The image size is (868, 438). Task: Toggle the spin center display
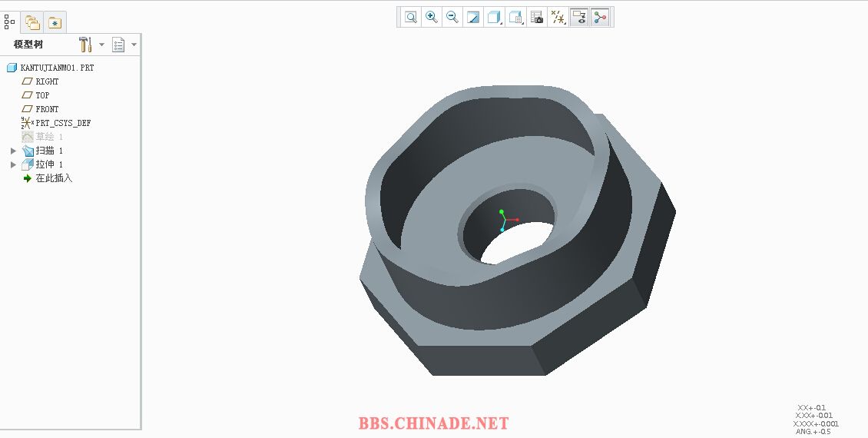tap(601, 17)
